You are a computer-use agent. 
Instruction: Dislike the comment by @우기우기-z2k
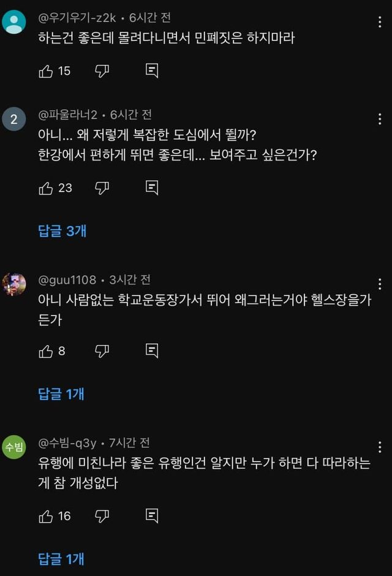coord(102,71)
